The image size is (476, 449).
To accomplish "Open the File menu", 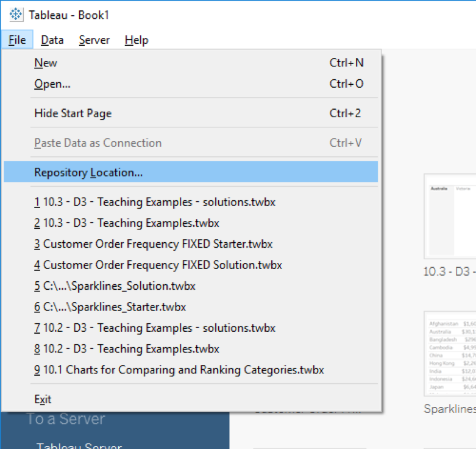I will tap(17, 40).
